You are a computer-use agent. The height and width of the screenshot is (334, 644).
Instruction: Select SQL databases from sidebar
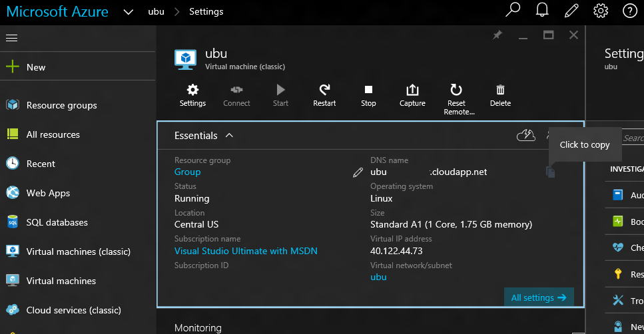[57, 222]
